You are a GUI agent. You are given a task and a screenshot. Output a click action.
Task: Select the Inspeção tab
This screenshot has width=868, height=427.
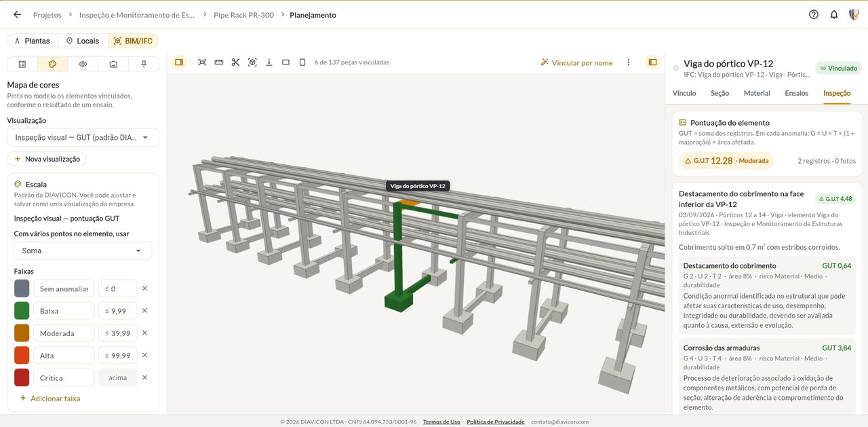[837, 94]
